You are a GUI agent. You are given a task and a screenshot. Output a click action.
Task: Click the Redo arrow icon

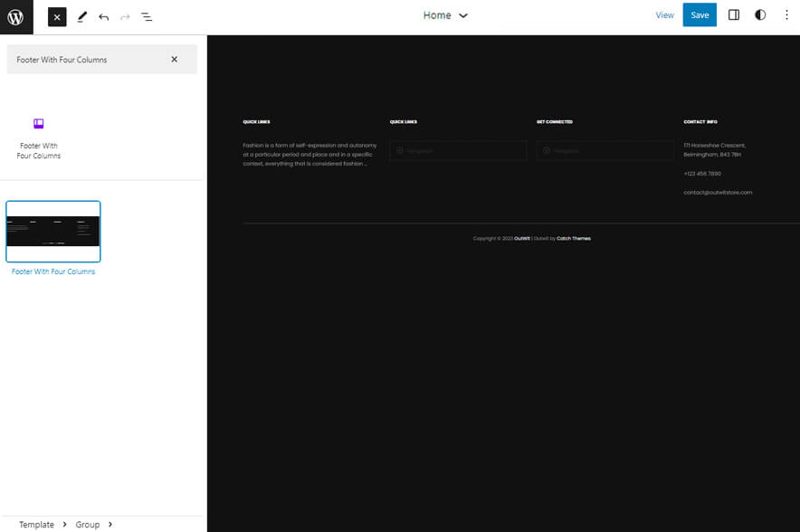click(125, 16)
